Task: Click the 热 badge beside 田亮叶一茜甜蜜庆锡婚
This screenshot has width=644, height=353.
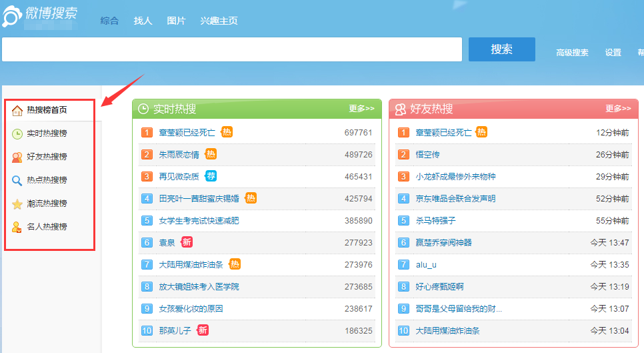Action: [251, 198]
